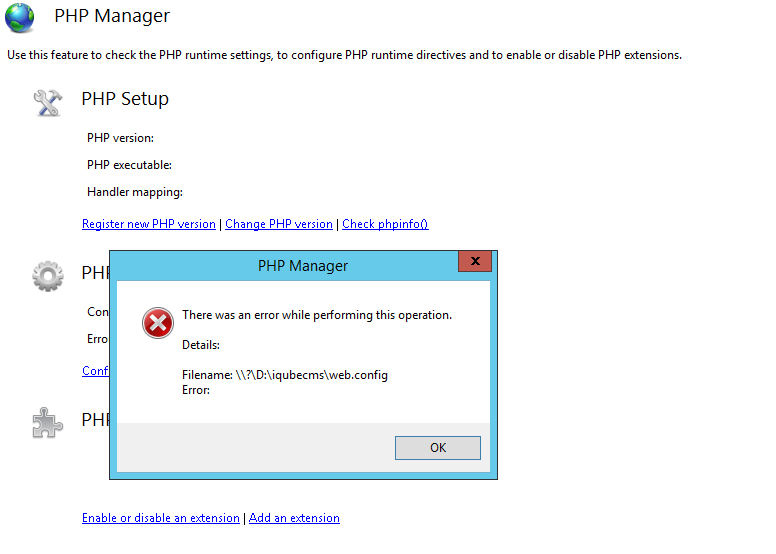776x554 pixels.
Task: Click the red error icon in dialog
Action: coord(157,323)
